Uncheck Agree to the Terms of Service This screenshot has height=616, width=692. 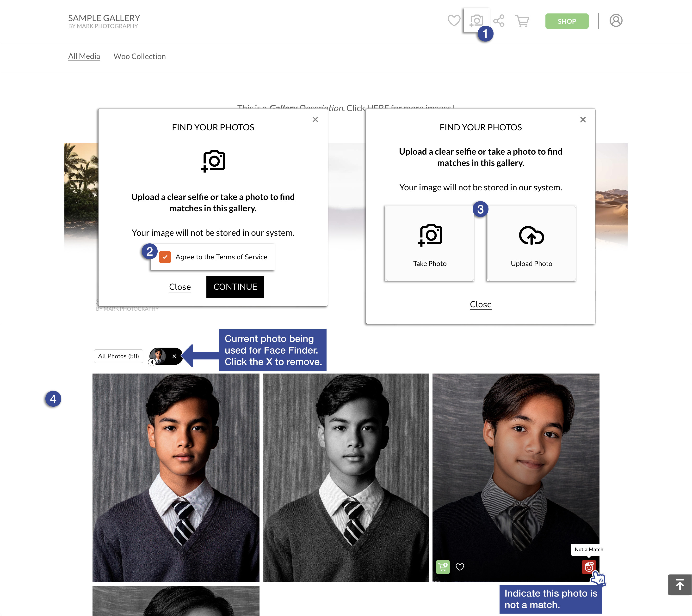165,257
